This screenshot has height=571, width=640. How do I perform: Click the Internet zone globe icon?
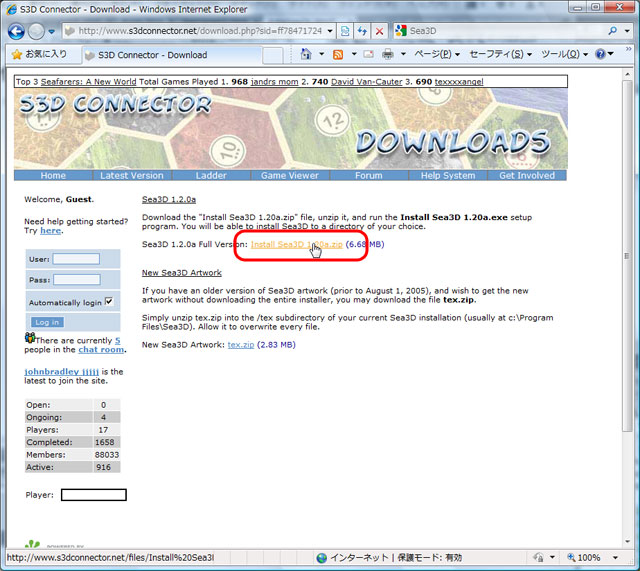(322, 558)
